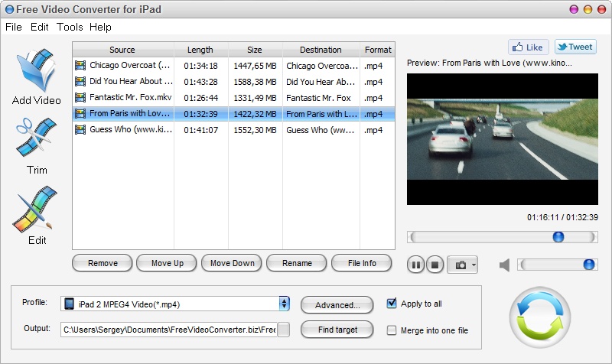
Task: Click the Format column header
Action: 377,50
